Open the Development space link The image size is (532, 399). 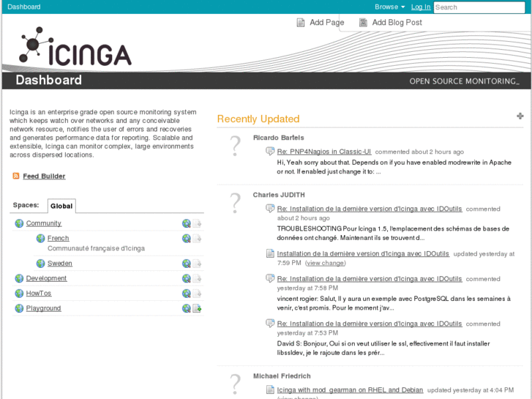(x=47, y=278)
